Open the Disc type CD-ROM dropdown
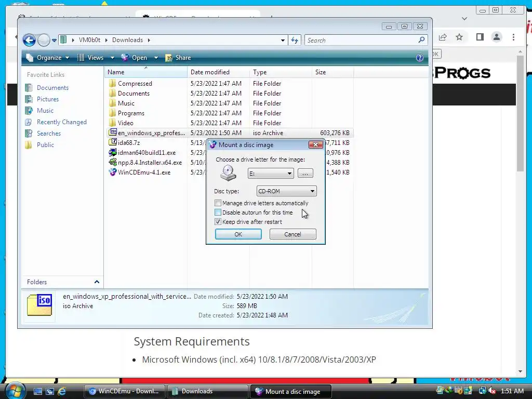This screenshot has width=532, height=399. [x=286, y=191]
